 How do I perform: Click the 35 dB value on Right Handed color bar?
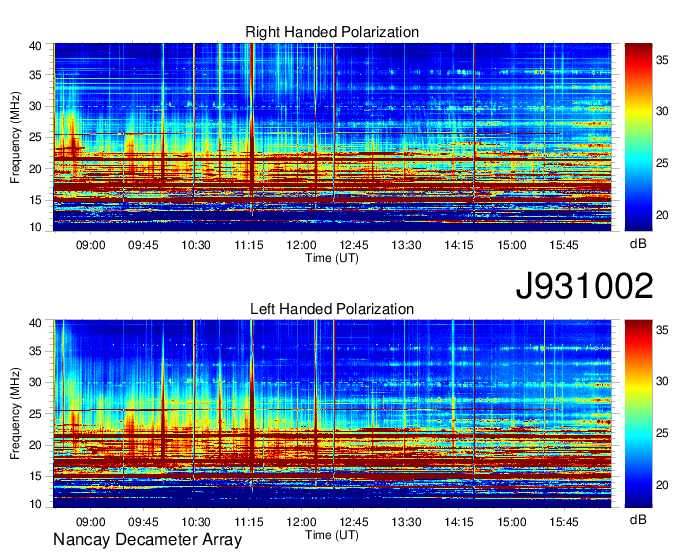662,60
